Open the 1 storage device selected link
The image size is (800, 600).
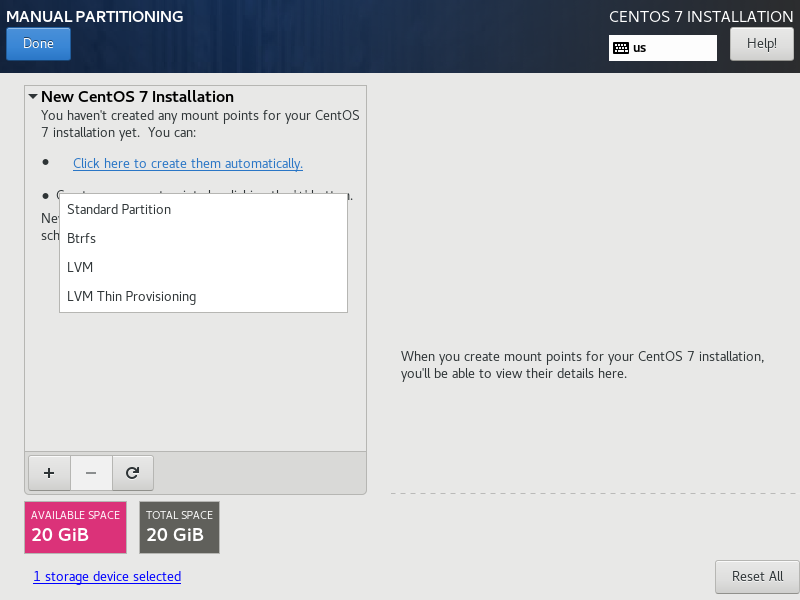(x=107, y=577)
